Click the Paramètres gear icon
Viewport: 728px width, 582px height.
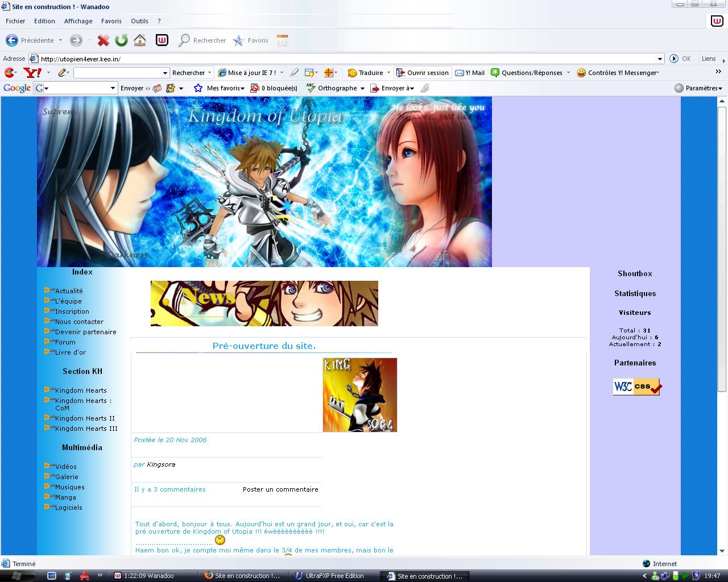(679, 88)
